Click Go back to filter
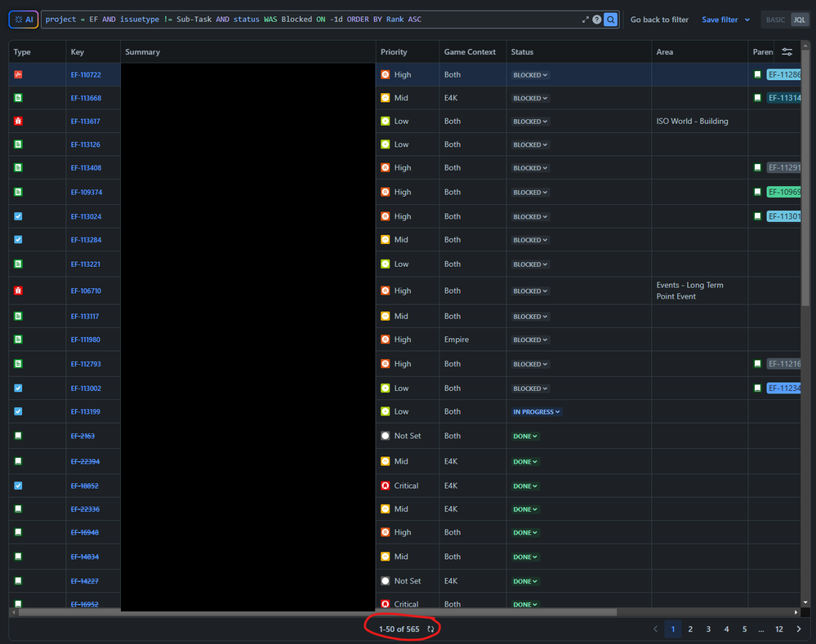This screenshot has height=644, width=816. (x=659, y=20)
